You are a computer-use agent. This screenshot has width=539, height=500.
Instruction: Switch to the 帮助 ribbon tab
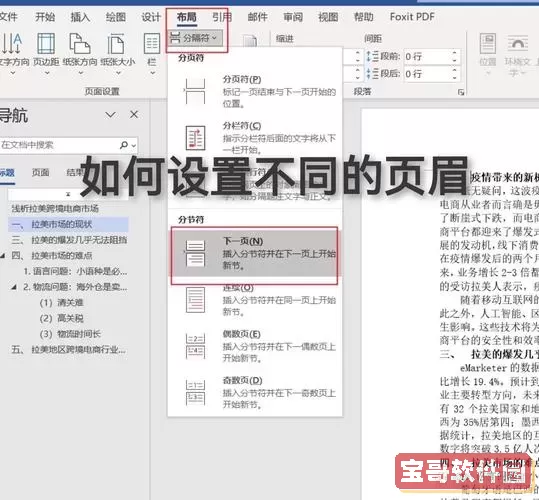click(x=363, y=17)
